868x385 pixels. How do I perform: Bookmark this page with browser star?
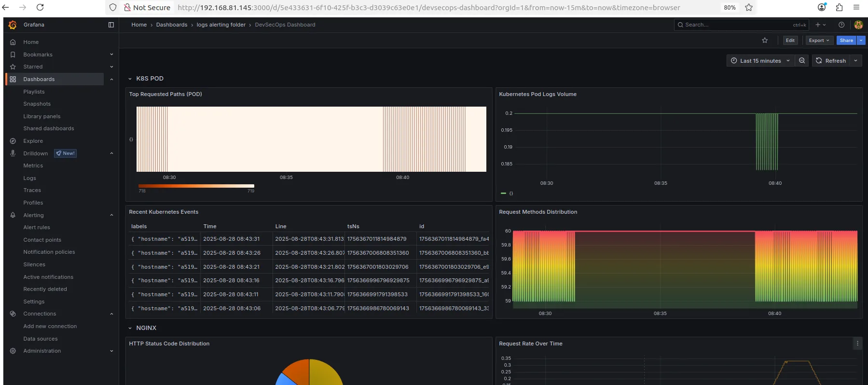click(749, 7)
